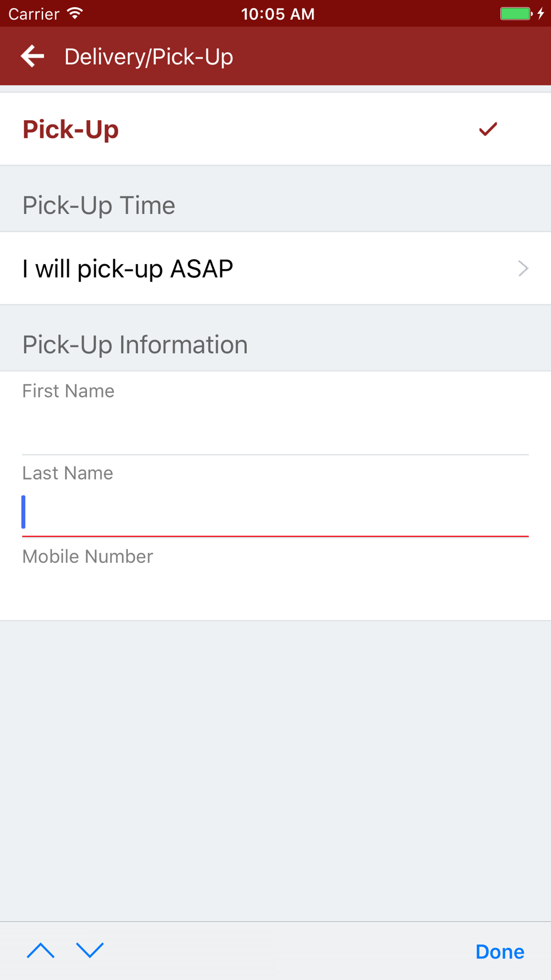Viewport: 551px width, 980px height.
Task: Open the pick-up time chevron
Action: point(523,268)
